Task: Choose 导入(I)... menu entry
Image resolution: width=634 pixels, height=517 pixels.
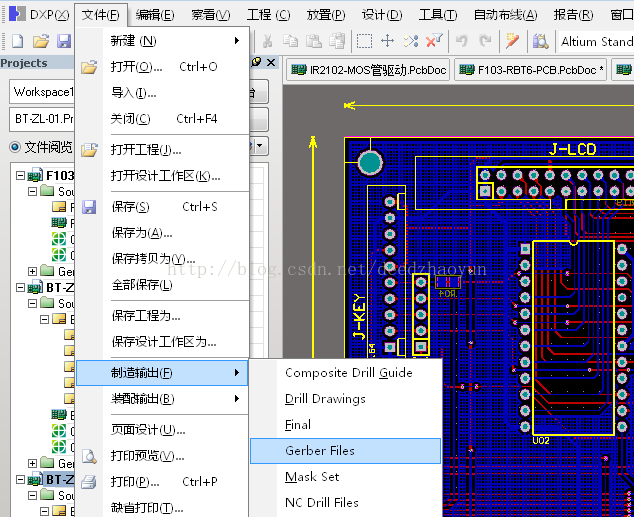Action: pyautogui.click(x=162, y=93)
